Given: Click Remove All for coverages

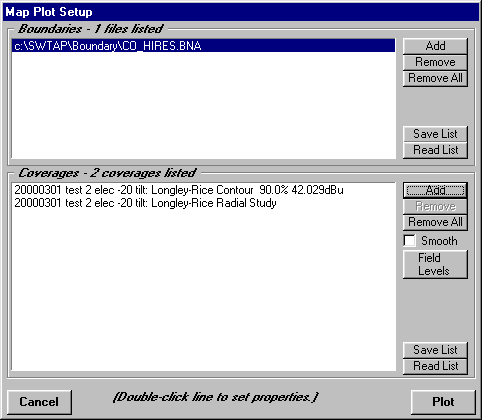Looking at the screenshot, I should 435,222.
